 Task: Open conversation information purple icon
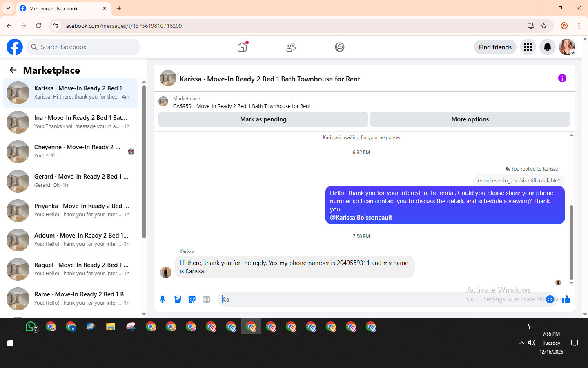click(562, 78)
